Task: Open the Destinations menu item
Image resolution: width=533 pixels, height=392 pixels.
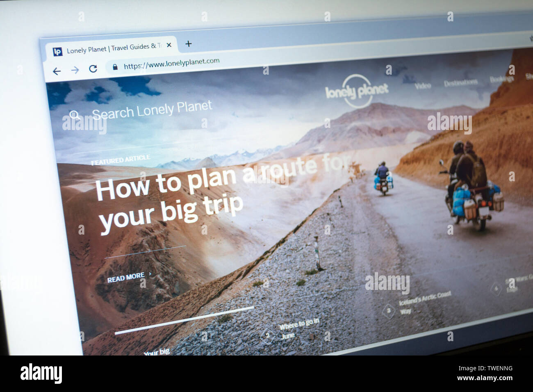Action: pyautogui.click(x=460, y=82)
